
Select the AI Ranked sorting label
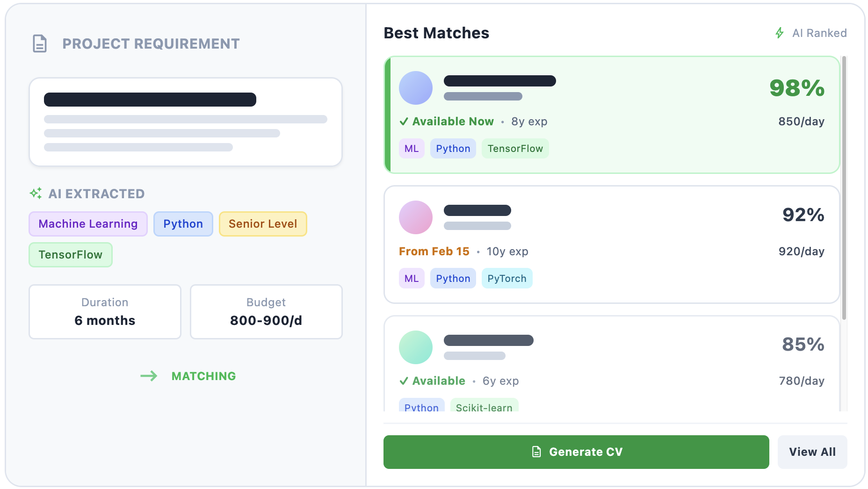tap(819, 33)
